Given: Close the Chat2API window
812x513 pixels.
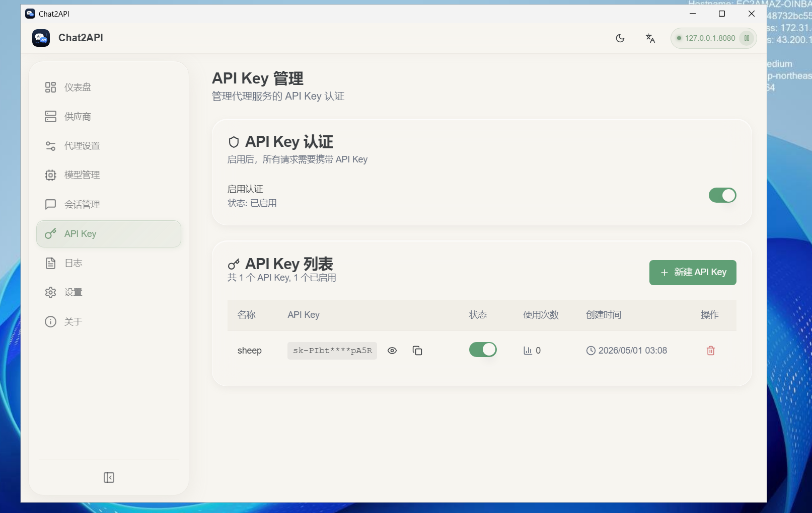Looking at the screenshot, I should click(752, 14).
